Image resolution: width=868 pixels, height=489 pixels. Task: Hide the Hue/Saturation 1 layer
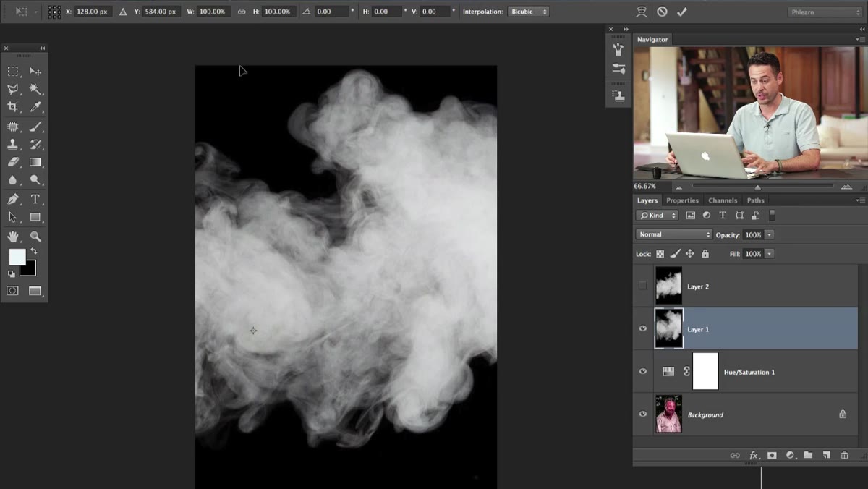click(x=642, y=371)
